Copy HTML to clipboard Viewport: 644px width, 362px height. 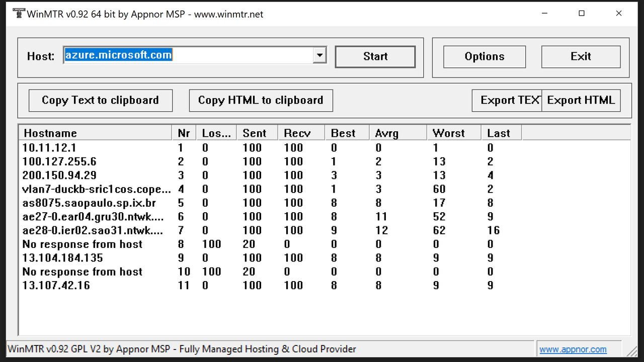point(261,100)
